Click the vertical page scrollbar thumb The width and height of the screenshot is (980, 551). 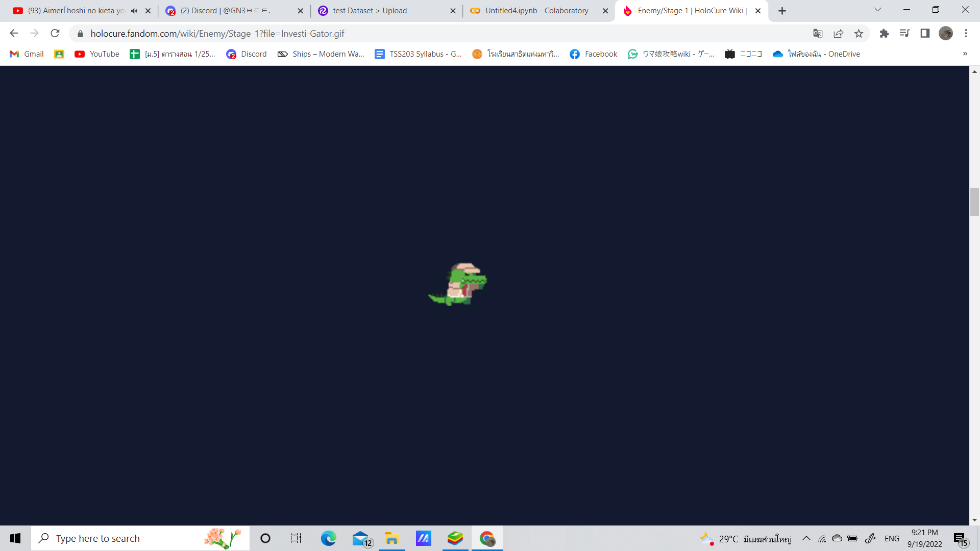point(974,202)
